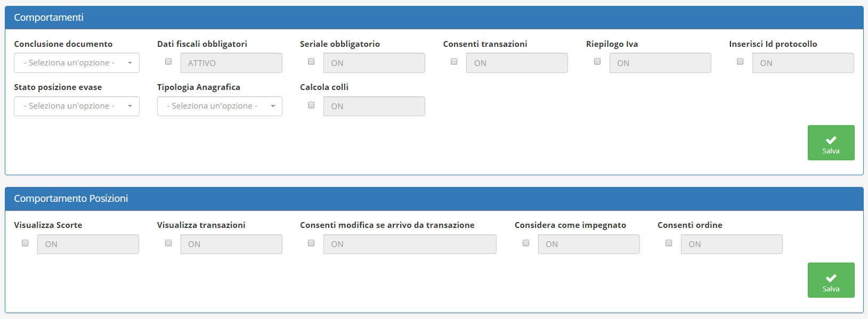Check Consenti modifica se arrivo da transazione
The image size is (868, 319).
(311, 243)
